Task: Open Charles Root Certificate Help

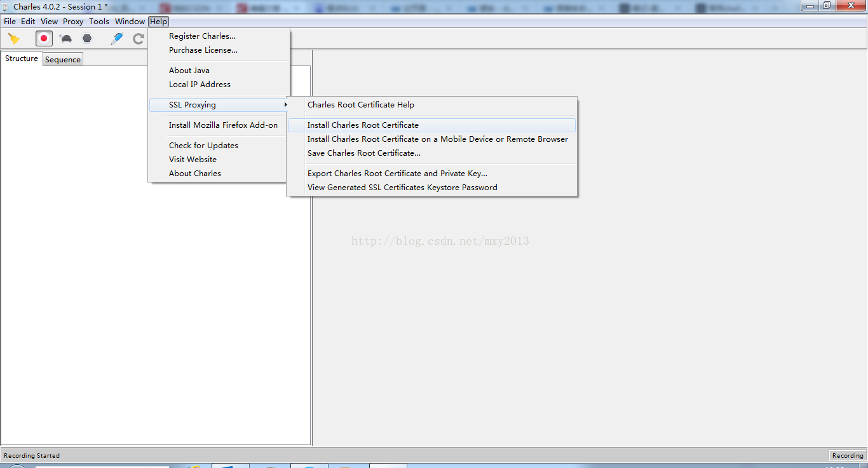Action: pyautogui.click(x=432, y=105)
